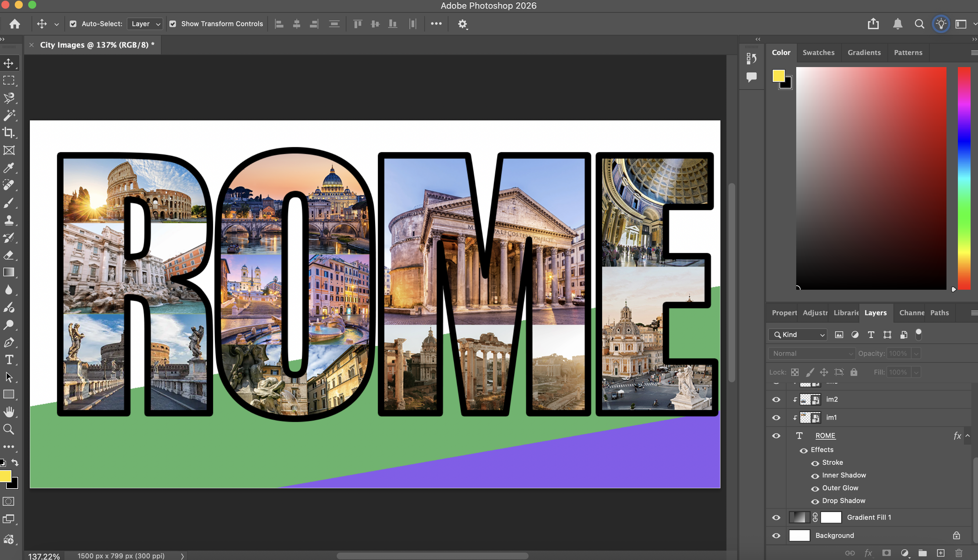Click the Share button in the app bar
Image resolution: width=978 pixels, height=560 pixels.
point(873,23)
